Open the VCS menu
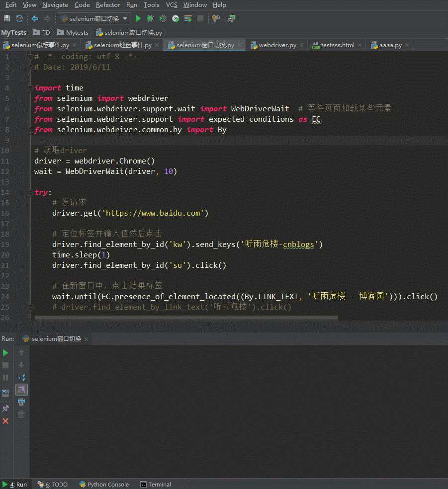 [x=172, y=5]
